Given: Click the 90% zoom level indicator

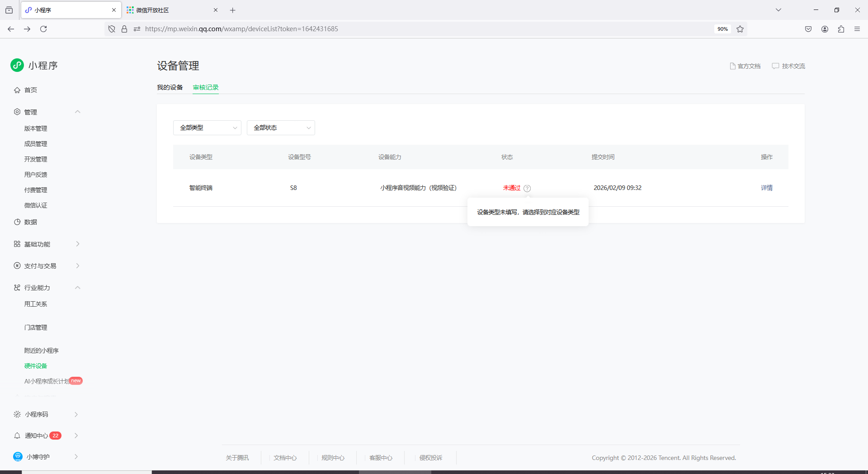Looking at the screenshot, I should tap(722, 29).
